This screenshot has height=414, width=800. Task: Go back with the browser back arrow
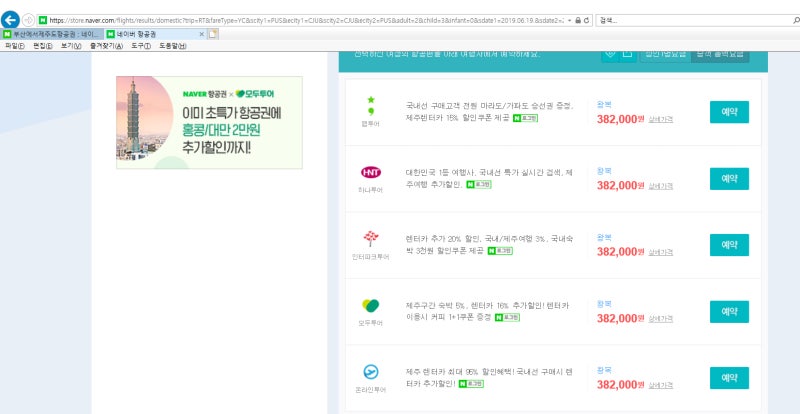pos(10,20)
